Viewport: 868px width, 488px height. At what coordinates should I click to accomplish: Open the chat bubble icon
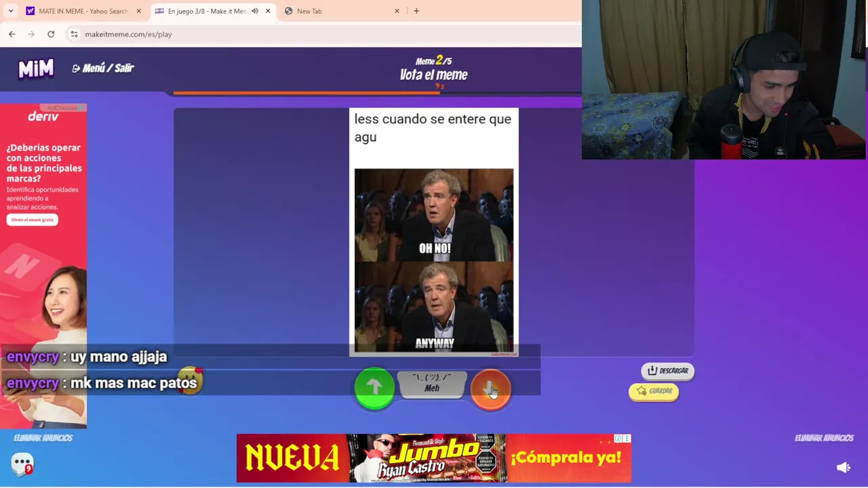[22, 464]
